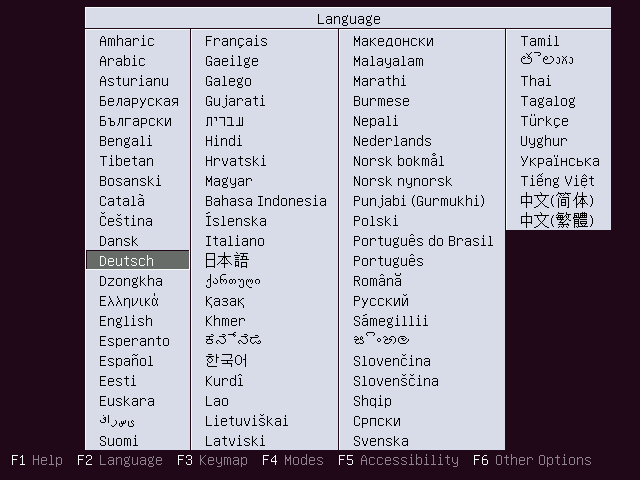Pick Svenska from the list
The width and height of the screenshot is (640, 480).
[x=380, y=441]
